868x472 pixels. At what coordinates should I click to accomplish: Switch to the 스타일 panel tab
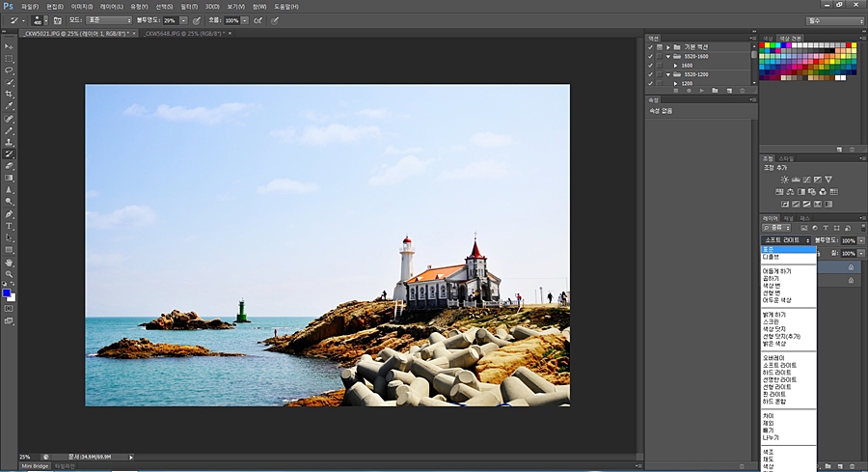787,158
